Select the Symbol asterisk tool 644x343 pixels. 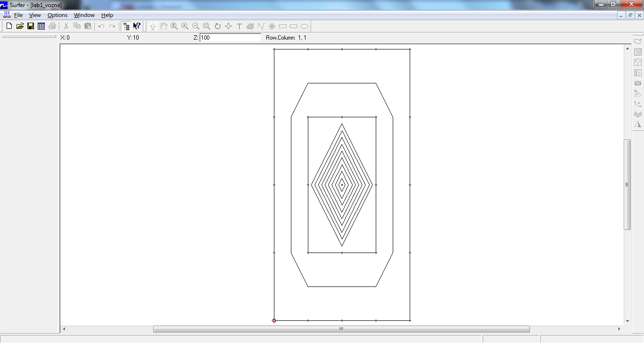[272, 26]
